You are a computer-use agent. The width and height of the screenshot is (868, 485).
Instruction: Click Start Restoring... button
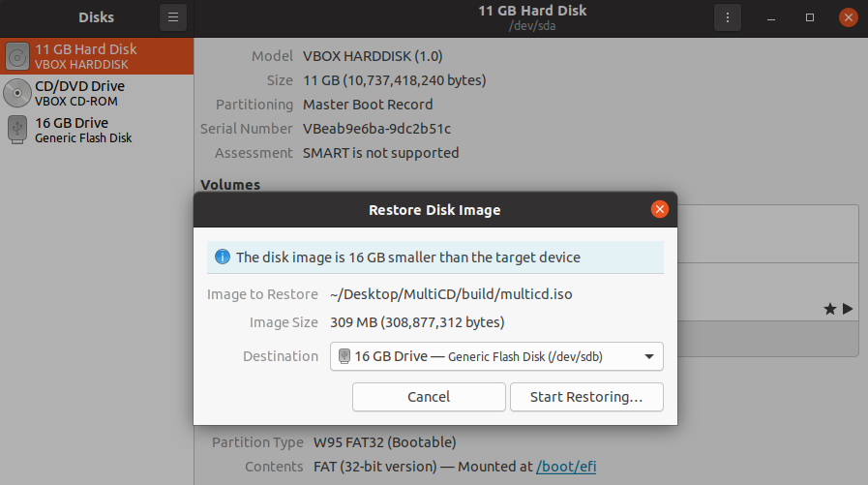pos(586,397)
